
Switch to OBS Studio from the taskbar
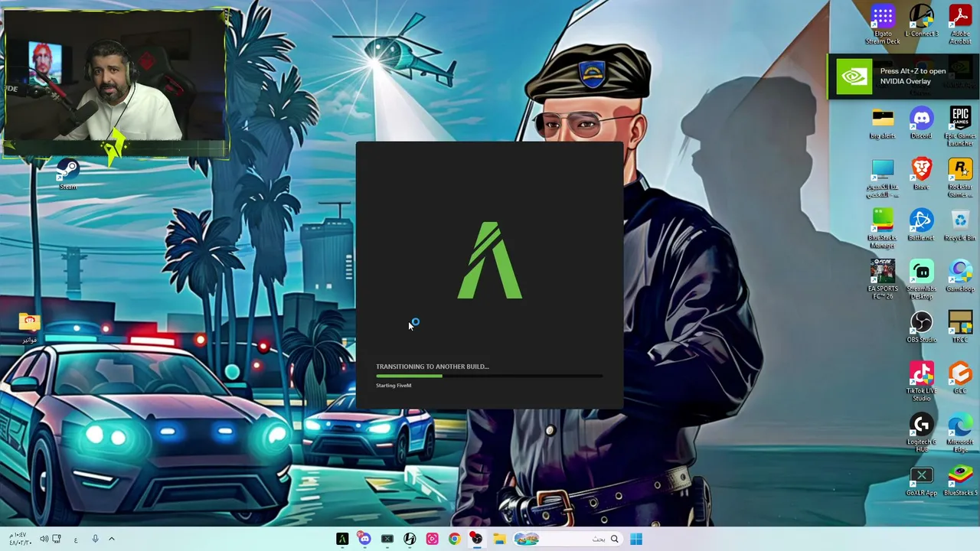tap(476, 539)
